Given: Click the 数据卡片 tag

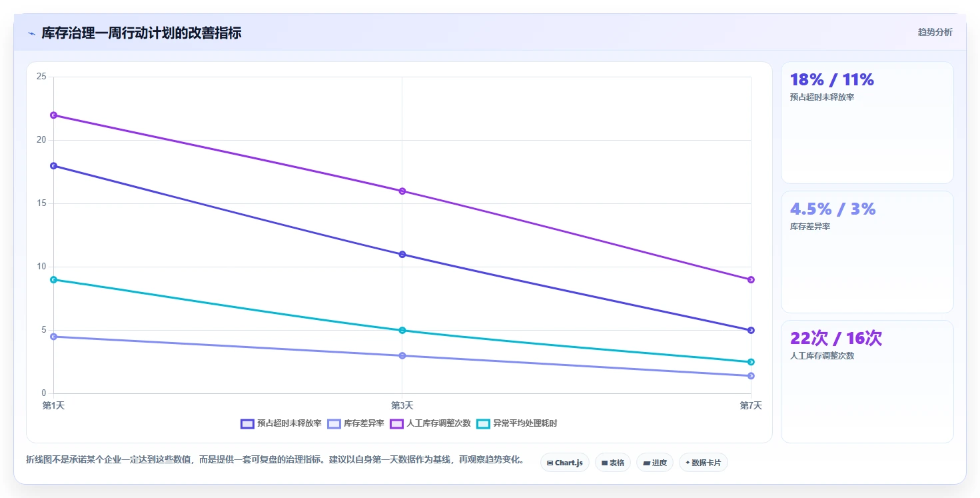Looking at the screenshot, I should pyautogui.click(x=704, y=463).
